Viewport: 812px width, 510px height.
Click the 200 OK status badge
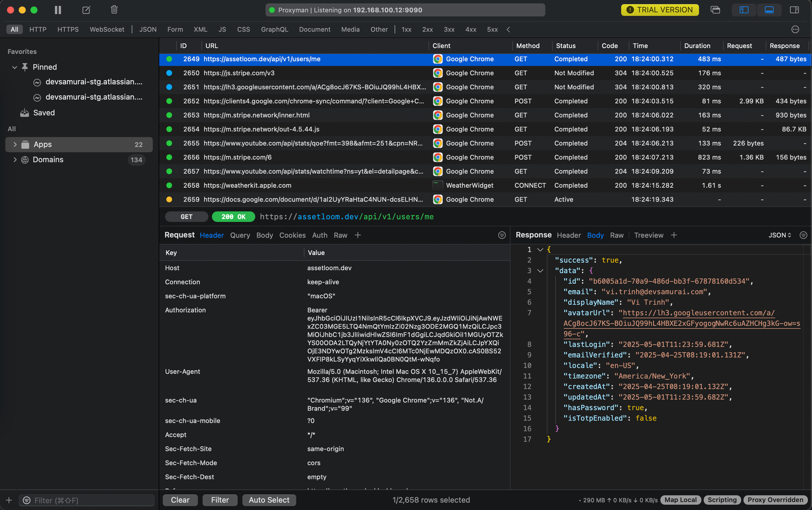[x=233, y=217]
